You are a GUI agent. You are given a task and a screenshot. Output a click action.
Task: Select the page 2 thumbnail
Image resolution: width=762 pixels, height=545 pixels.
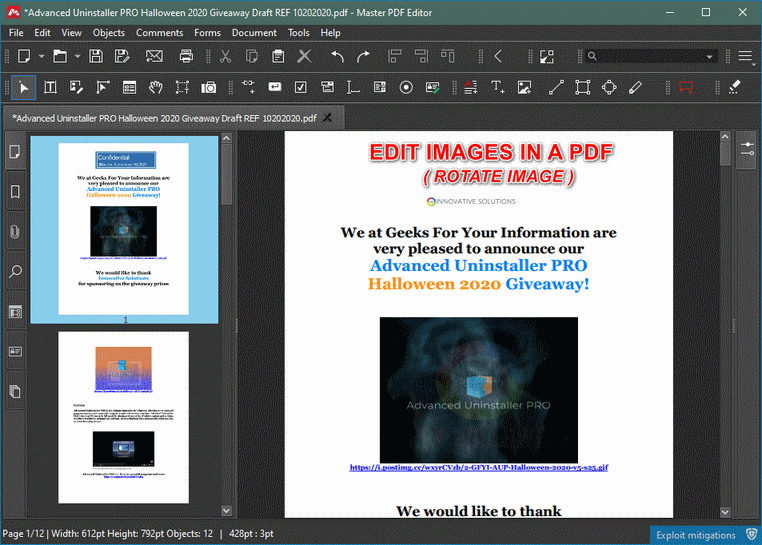[123, 418]
